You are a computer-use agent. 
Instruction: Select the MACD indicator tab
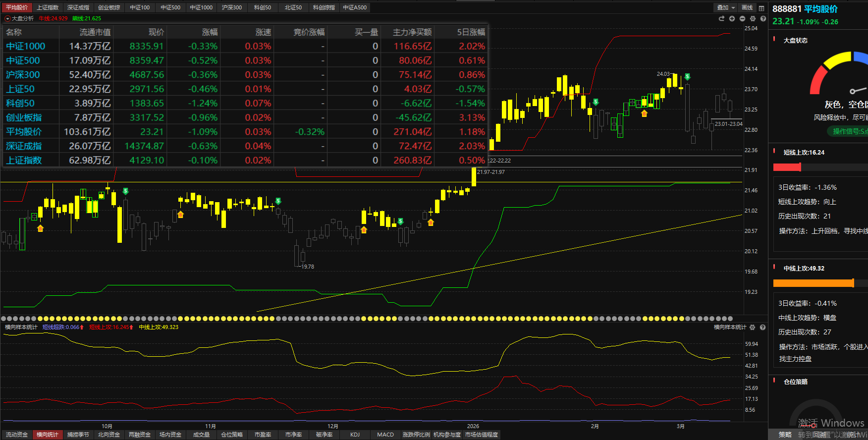(x=385, y=435)
